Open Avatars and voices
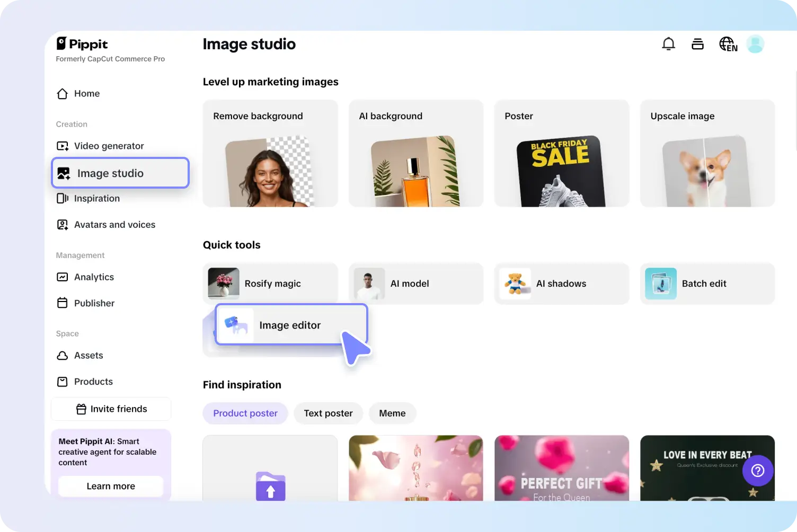The width and height of the screenshot is (797, 532). click(114, 224)
